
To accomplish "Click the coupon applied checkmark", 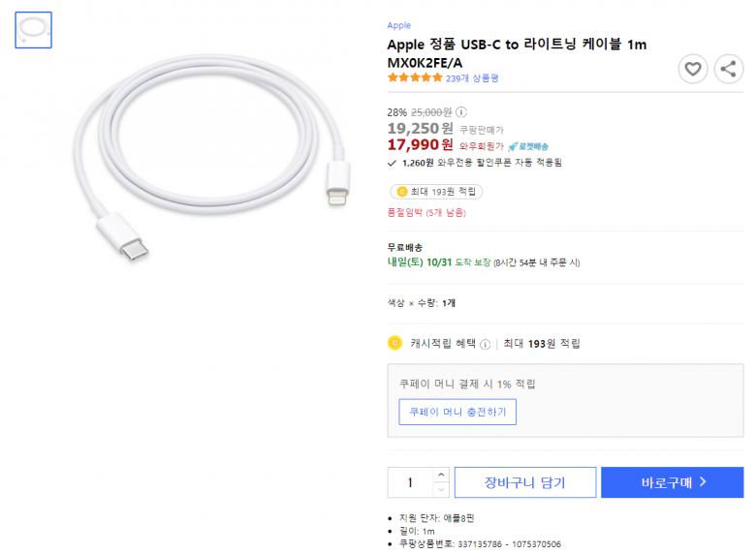I will 391,163.
